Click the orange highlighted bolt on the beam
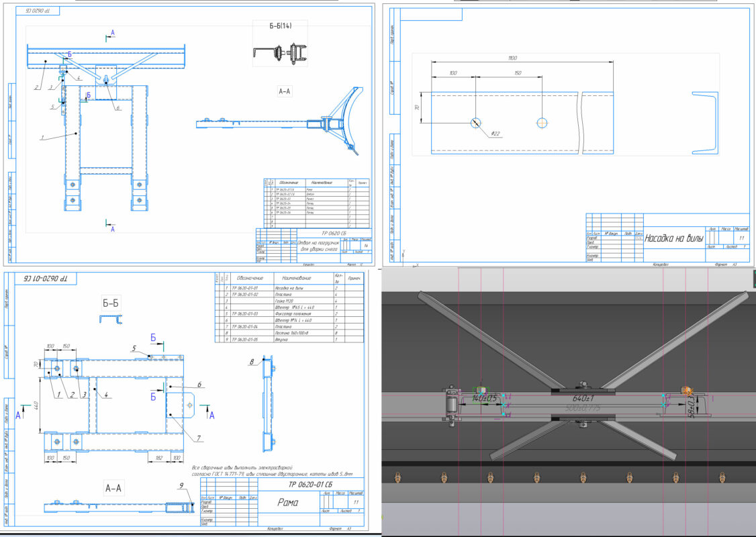The width and height of the screenshot is (756, 537). pos(686,390)
